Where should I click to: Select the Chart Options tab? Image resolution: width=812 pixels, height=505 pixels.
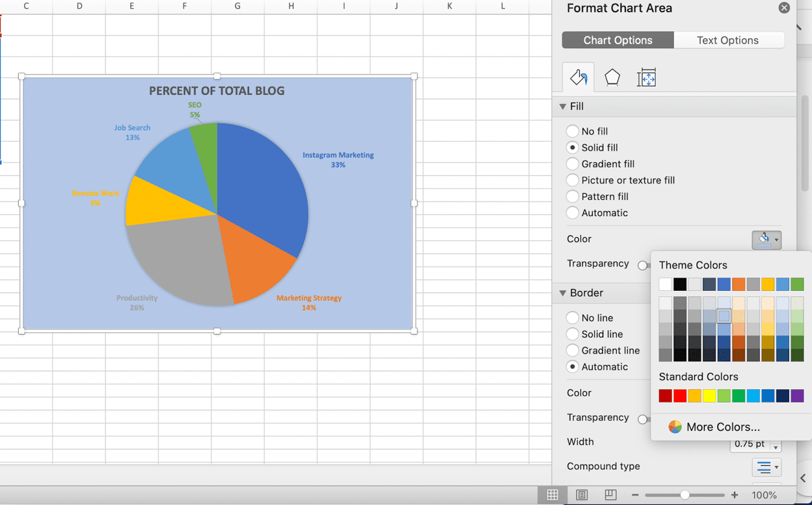pos(617,40)
